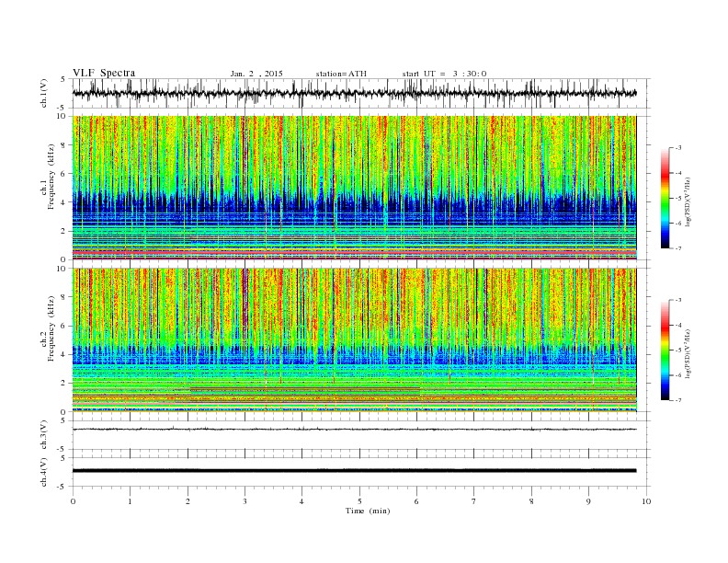
Task: Click the flat ch.3 voltage trace
Action: [x=354, y=430]
